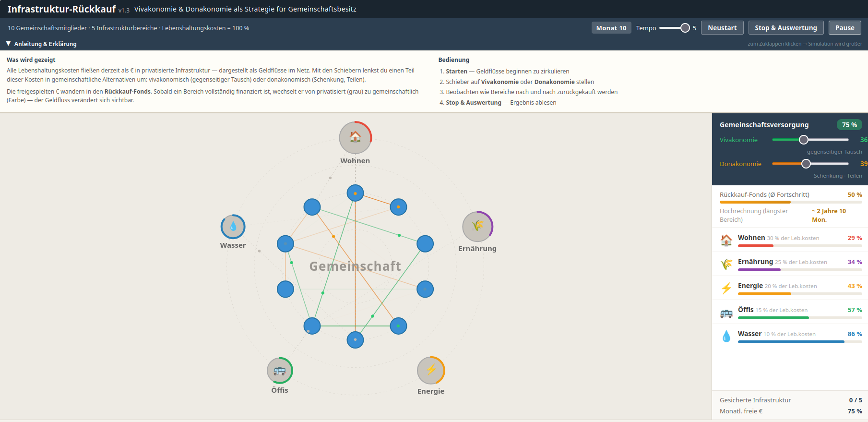868x422 pixels.
Task: Click the lightning icon in Energie row
Action: [726, 288]
